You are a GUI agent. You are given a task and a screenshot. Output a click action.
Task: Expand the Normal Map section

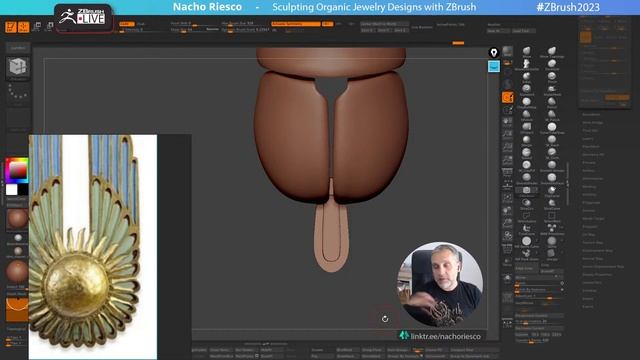(593, 258)
